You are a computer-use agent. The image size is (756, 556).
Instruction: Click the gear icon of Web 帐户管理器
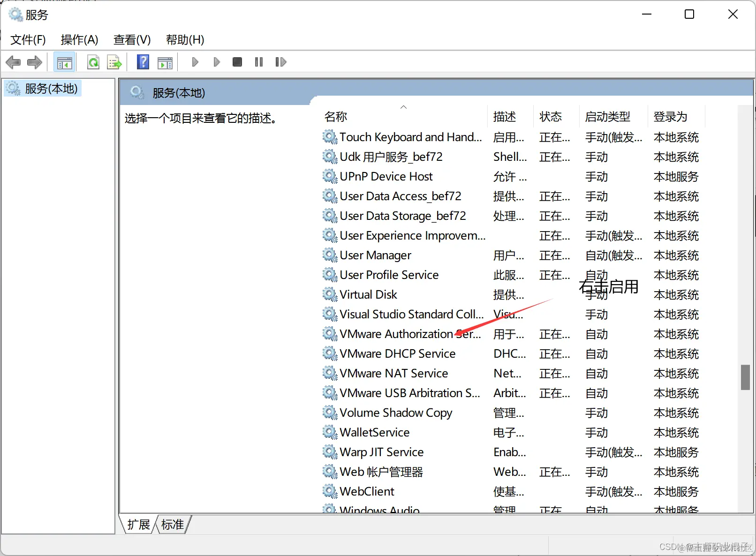tap(330, 472)
